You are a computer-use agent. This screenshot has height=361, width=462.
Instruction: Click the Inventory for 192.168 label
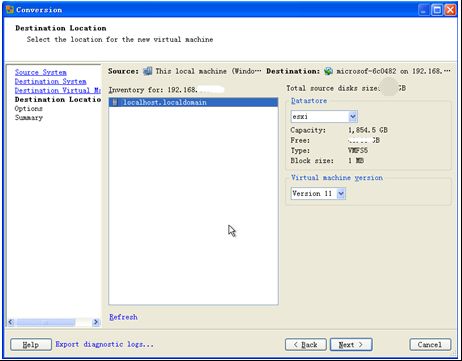tap(153, 90)
